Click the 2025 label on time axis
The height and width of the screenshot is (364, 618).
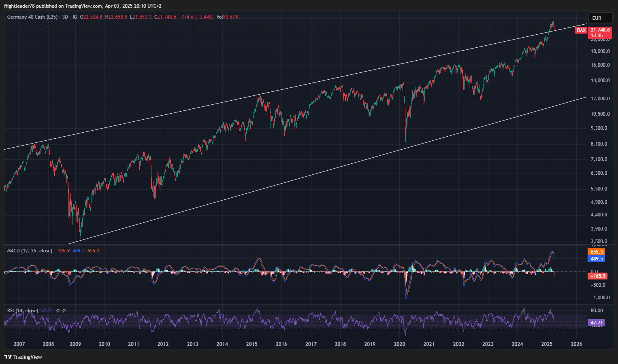(x=547, y=344)
